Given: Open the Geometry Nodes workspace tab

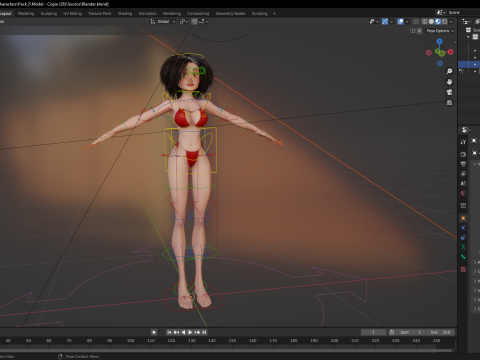Looking at the screenshot, I should pyautogui.click(x=230, y=14).
